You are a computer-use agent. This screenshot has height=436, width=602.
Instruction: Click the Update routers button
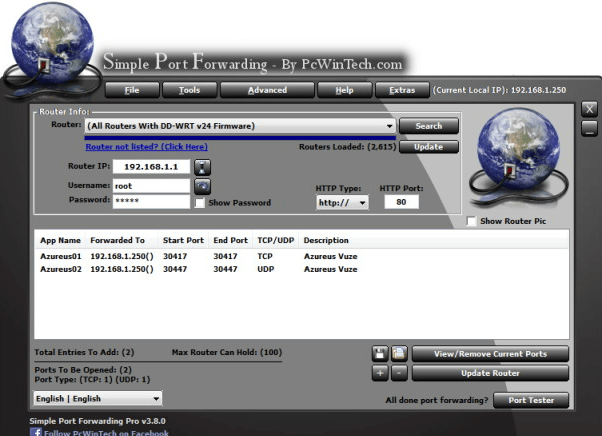coord(429,147)
